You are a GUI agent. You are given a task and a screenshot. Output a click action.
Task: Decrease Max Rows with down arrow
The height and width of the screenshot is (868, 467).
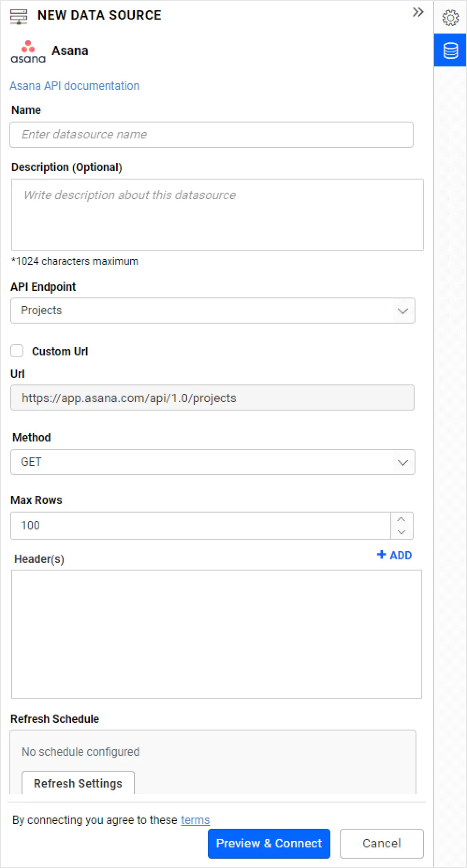[401, 532]
